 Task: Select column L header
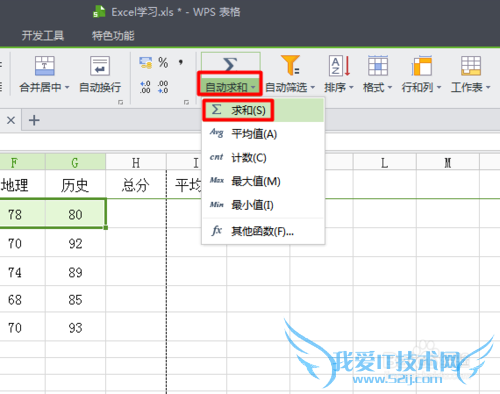[x=385, y=163]
